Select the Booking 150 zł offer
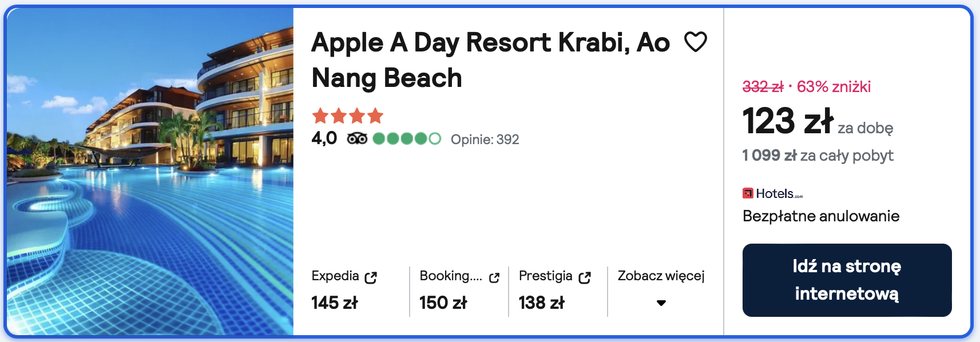Viewport: 980px width, 342px height. tap(443, 303)
